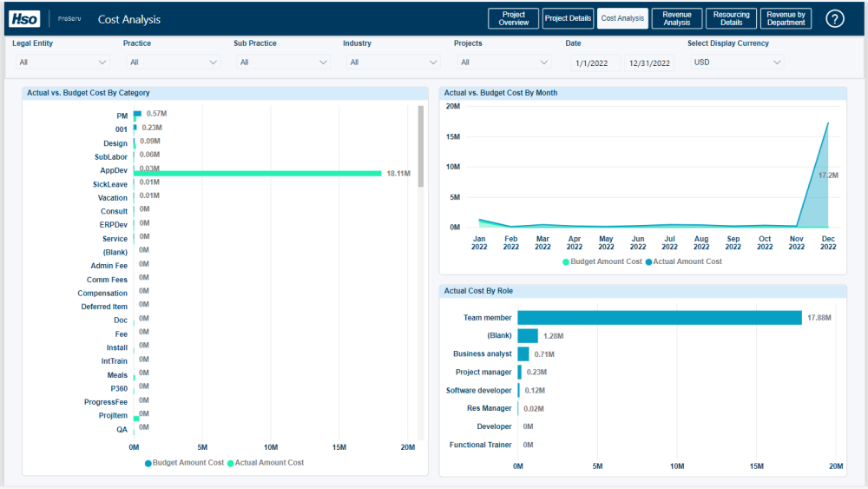This screenshot has width=868, height=489.
Task: Click the HSO logo
Action: coord(24,19)
